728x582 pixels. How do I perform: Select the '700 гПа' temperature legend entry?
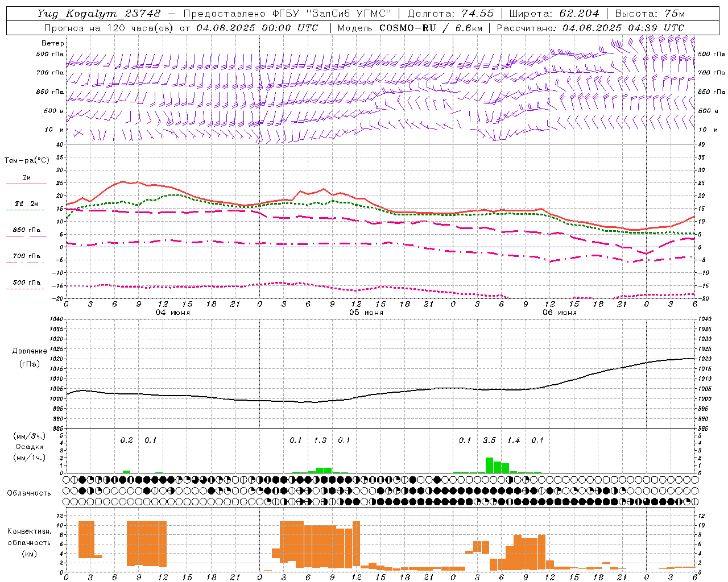click(26, 256)
